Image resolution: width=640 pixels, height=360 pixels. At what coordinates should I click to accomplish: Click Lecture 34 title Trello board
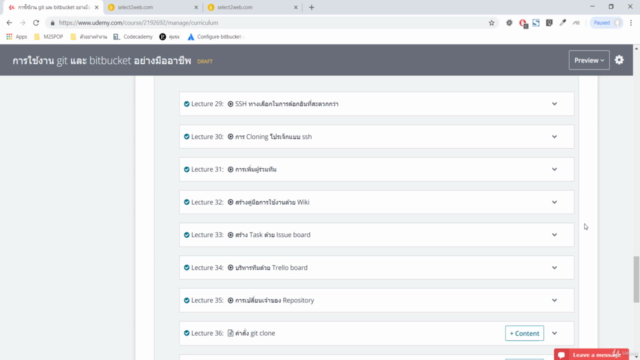coord(271,268)
